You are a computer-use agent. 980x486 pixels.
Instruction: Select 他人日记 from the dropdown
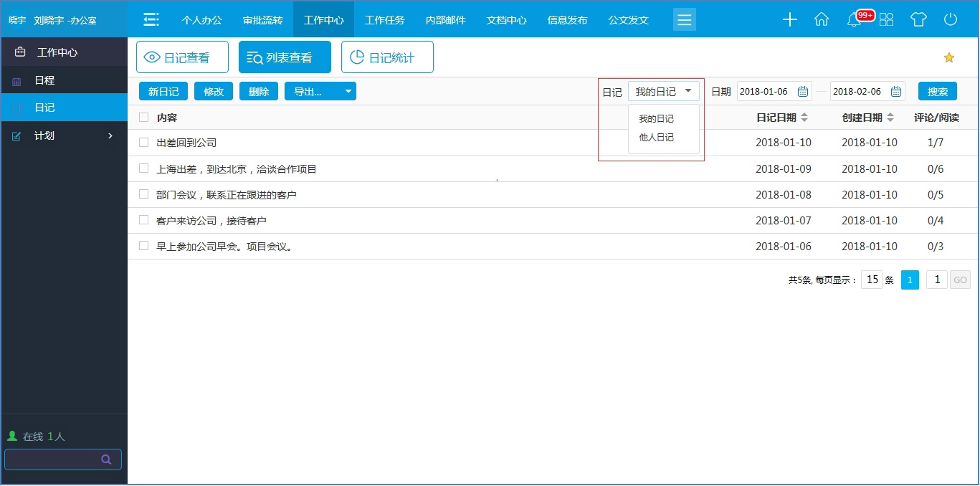point(657,136)
